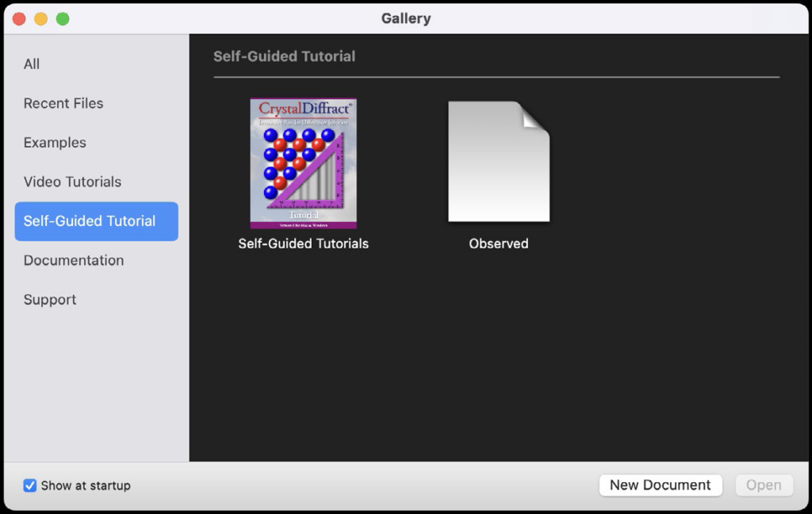Click the 'Show at startup' label text

[x=86, y=485]
